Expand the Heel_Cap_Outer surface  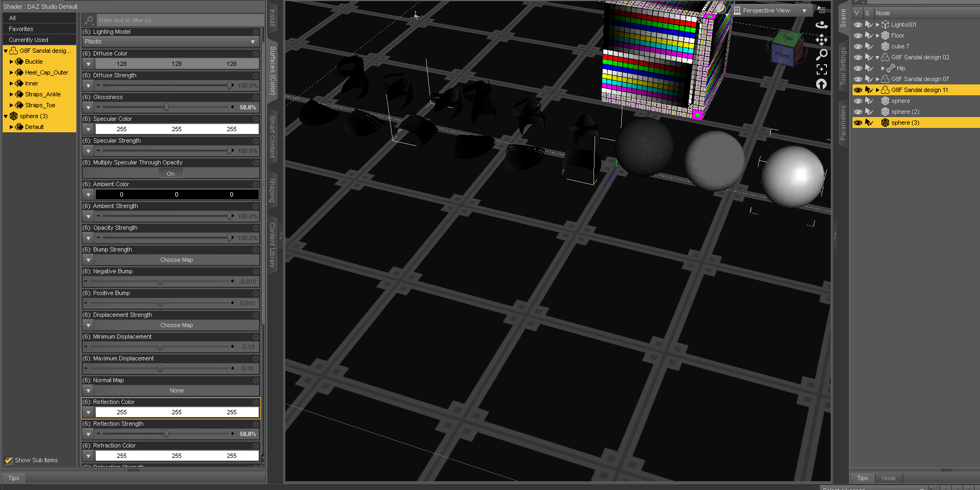click(x=11, y=72)
